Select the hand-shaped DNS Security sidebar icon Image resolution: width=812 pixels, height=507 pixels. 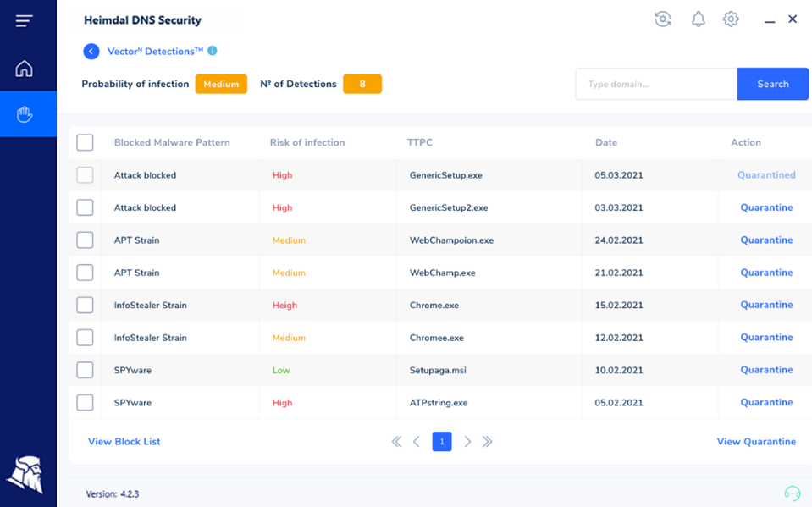pyautogui.click(x=24, y=114)
